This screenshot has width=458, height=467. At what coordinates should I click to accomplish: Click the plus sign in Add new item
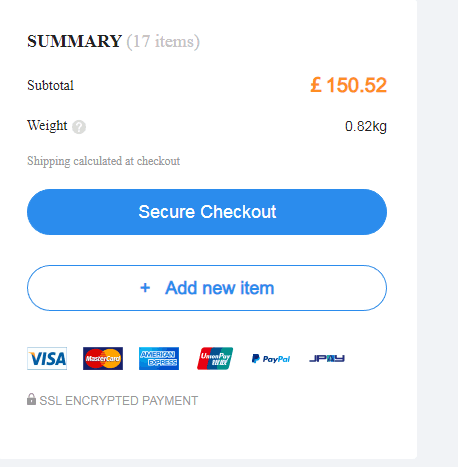click(145, 288)
